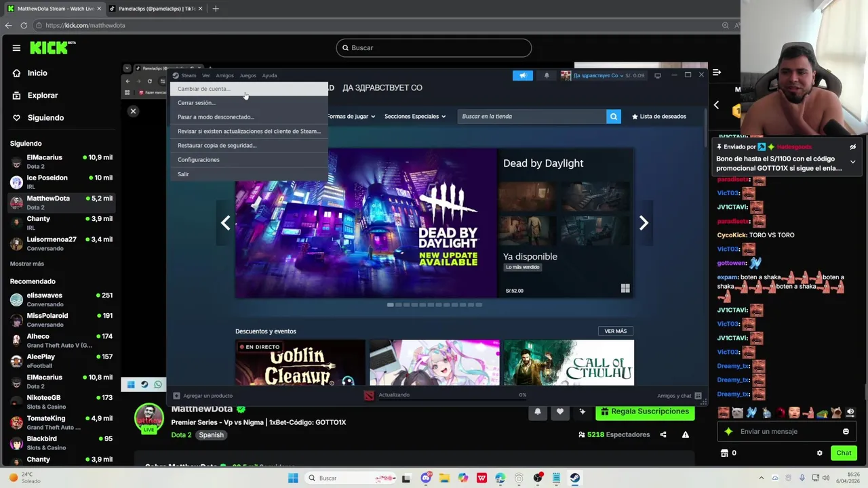This screenshot has height=488, width=868.
Task: Select the first carousel page indicator
Action: tap(391, 305)
